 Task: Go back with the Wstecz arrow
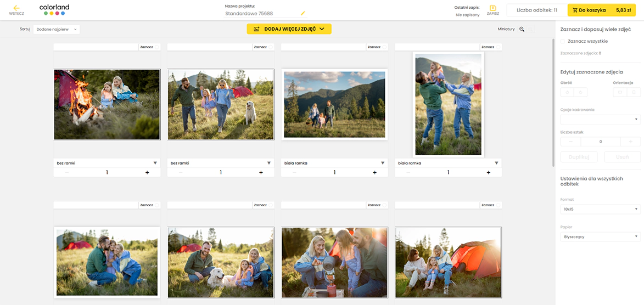(16, 10)
